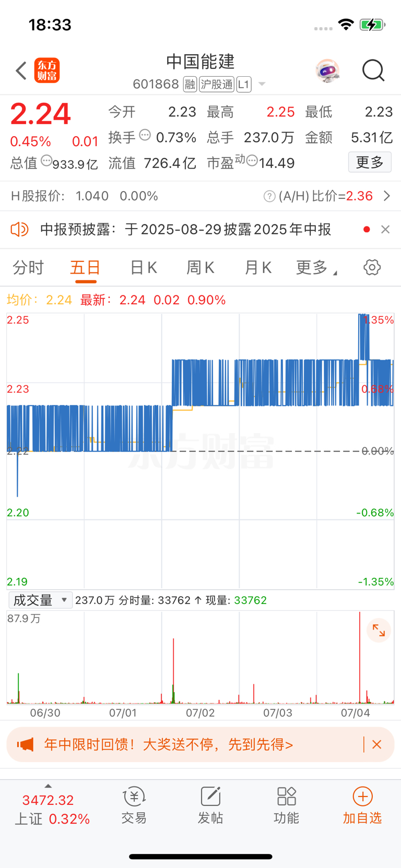The height and width of the screenshot is (868, 401).
Task: Open the 年中限时回馈 promo banner
Action: [200, 744]
